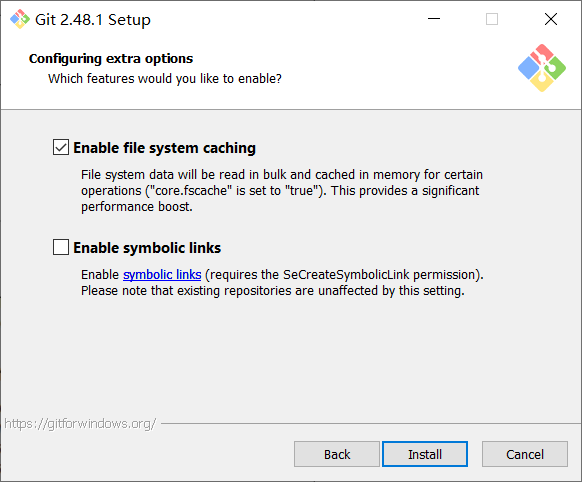Click the disabled maximize window icon
The height and width of the screenshot is (482, 582).
tap(492, 19)
